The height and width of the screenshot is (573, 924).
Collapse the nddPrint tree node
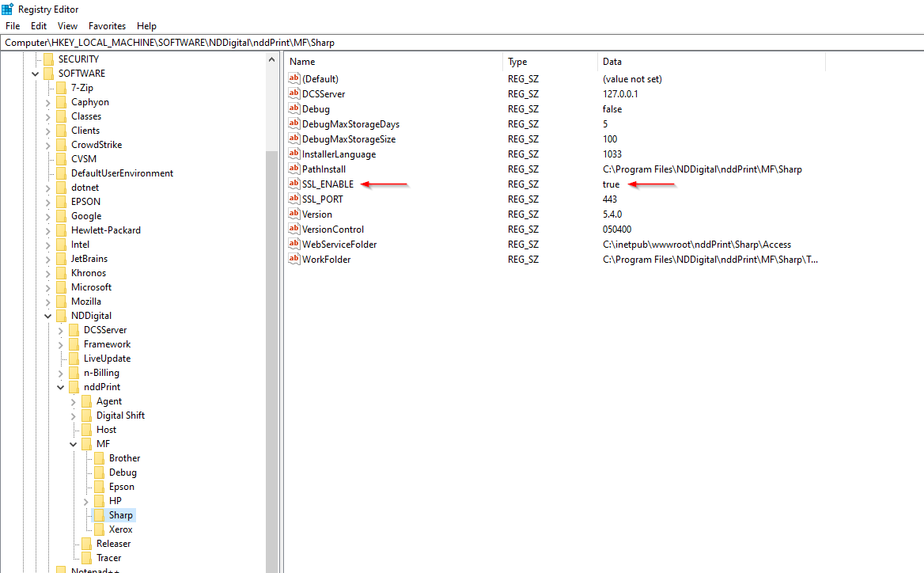coord(61,388)
